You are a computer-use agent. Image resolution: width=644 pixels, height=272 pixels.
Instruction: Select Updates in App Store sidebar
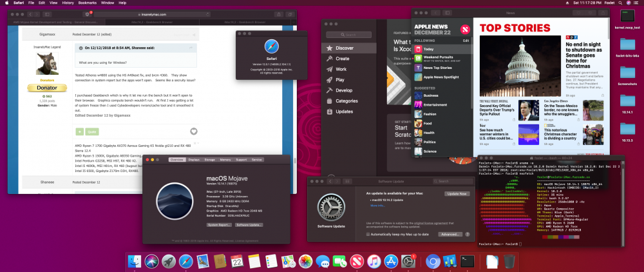(348, 112)
